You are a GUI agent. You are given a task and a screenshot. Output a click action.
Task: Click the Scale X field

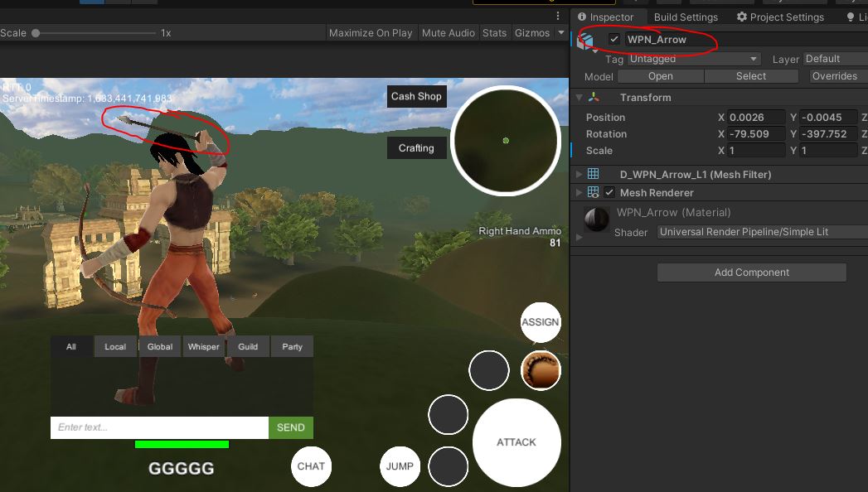coord(756,151)
